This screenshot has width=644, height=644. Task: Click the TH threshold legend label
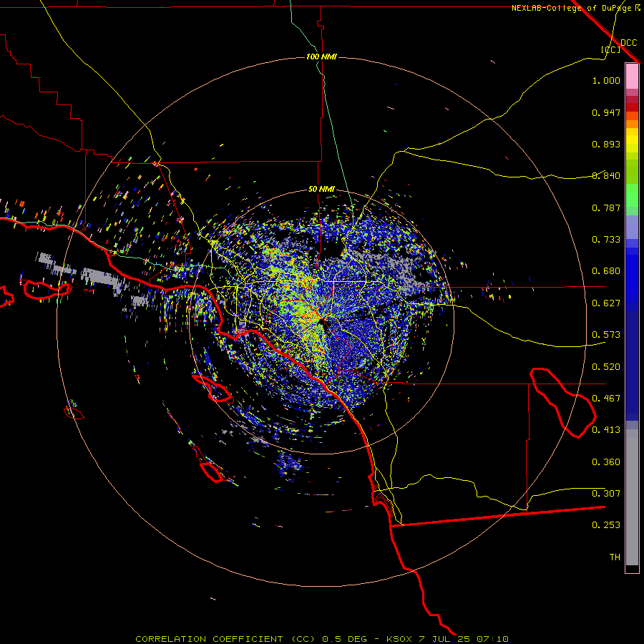coord(615,557)
